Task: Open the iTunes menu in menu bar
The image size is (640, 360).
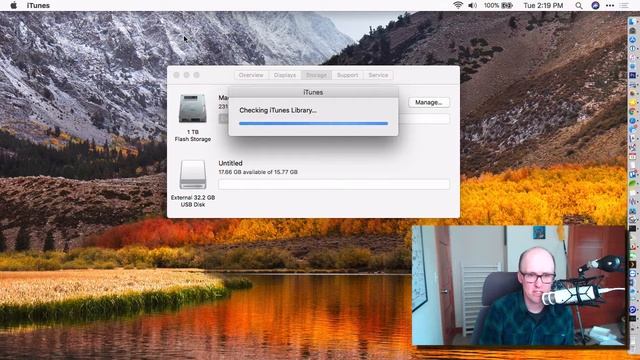Action: [38, 6]
